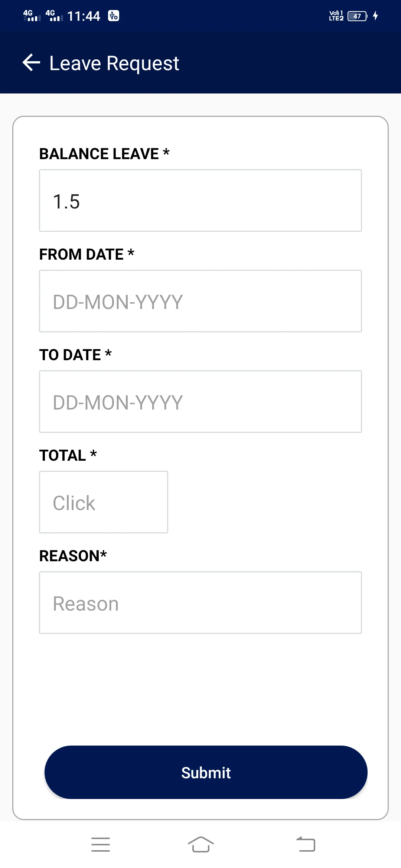Open the To Date picker field

(200, 402)
